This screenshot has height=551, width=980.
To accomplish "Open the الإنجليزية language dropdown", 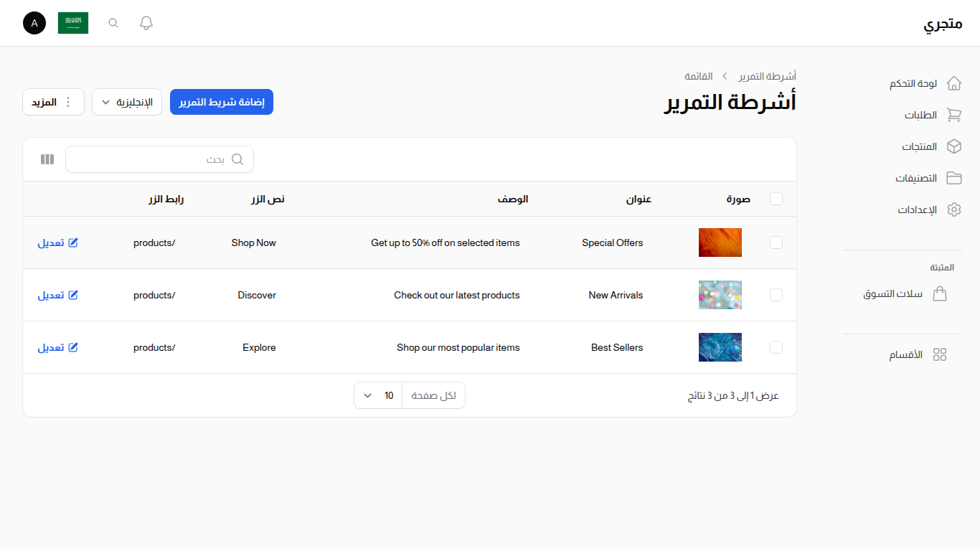I will pyautogui.click(x=127, y=101).
